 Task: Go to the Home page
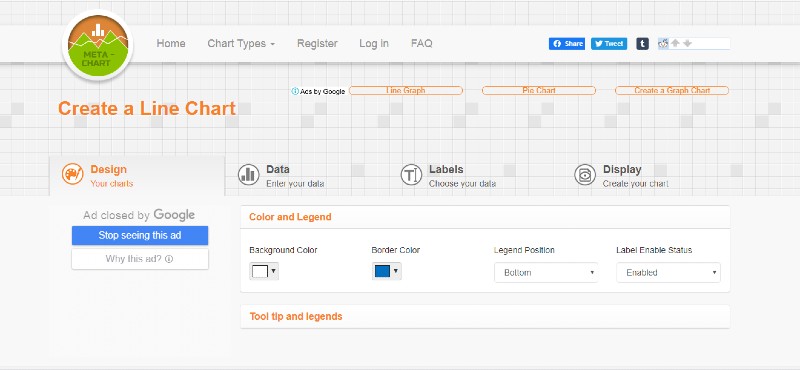tap(171, 44)
